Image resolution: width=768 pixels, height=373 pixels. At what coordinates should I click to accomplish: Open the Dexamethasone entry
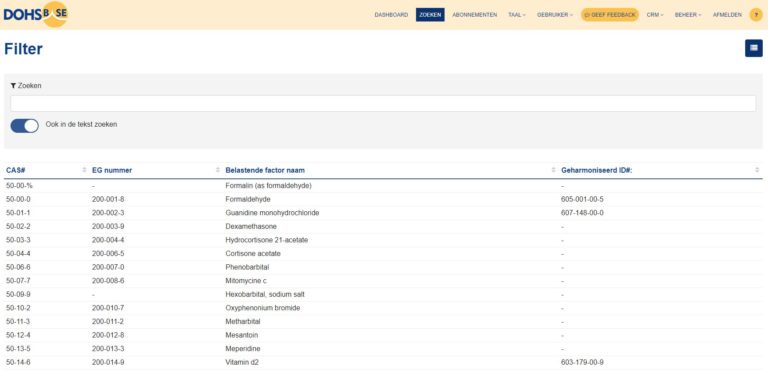click(251, 227)
